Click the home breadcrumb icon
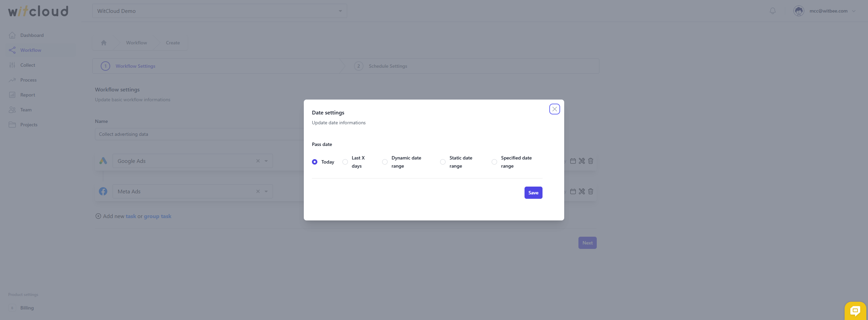 click(x=104, y=43)
